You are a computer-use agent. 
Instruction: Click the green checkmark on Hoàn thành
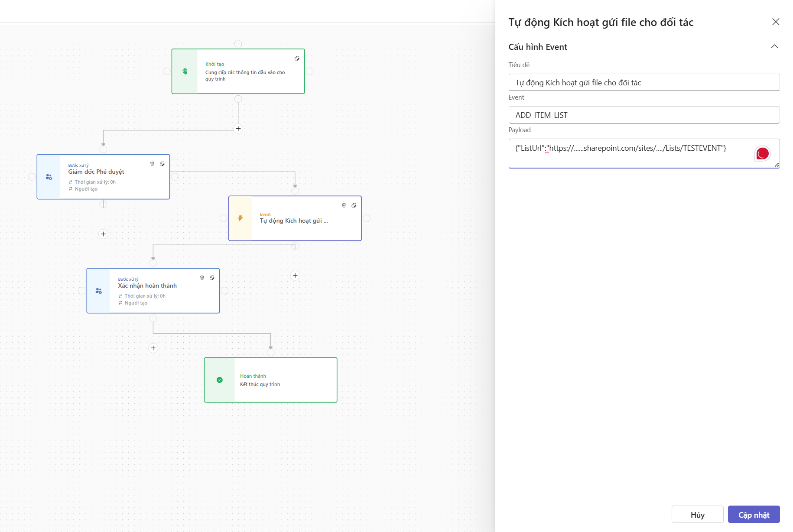coord(220,380)
